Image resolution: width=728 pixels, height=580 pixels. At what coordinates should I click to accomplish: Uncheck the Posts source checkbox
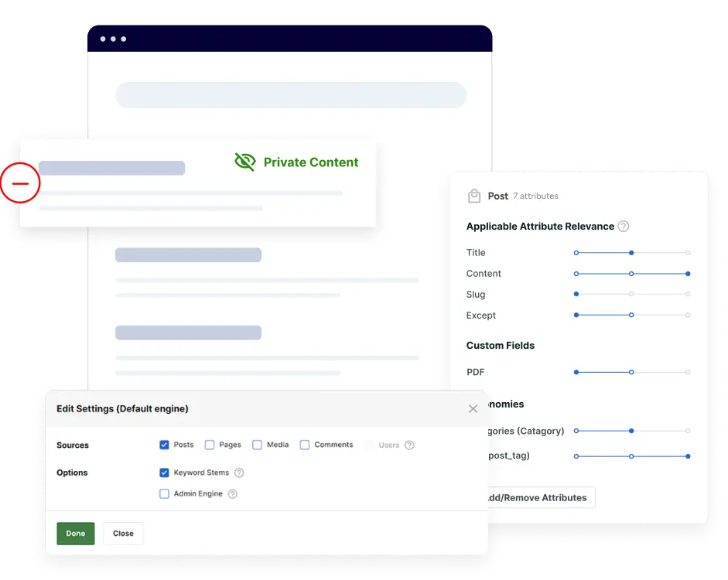tap(163, 445)
